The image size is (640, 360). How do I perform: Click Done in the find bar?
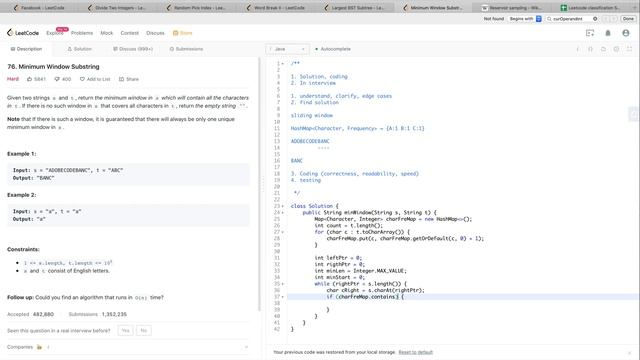(x=628, y=19)
